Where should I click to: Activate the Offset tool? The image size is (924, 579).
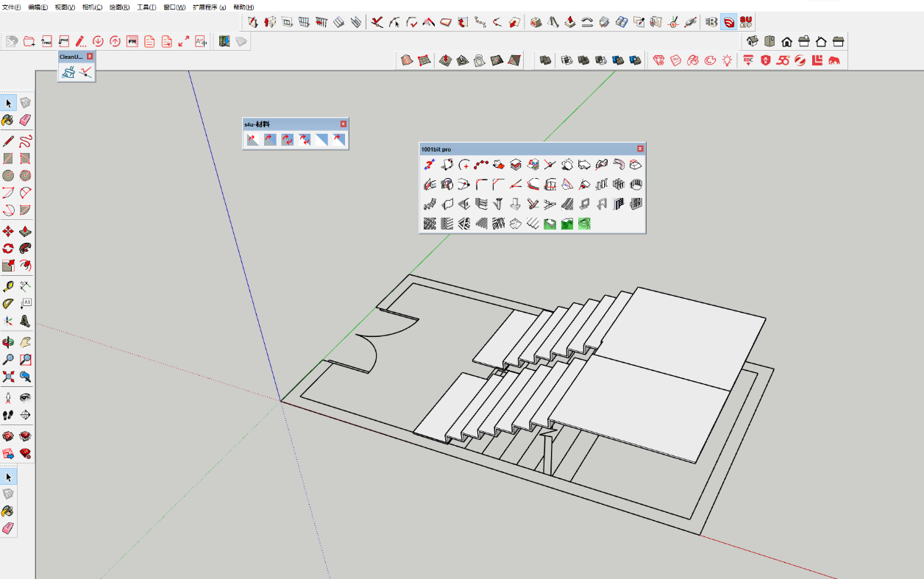point(25,266)
